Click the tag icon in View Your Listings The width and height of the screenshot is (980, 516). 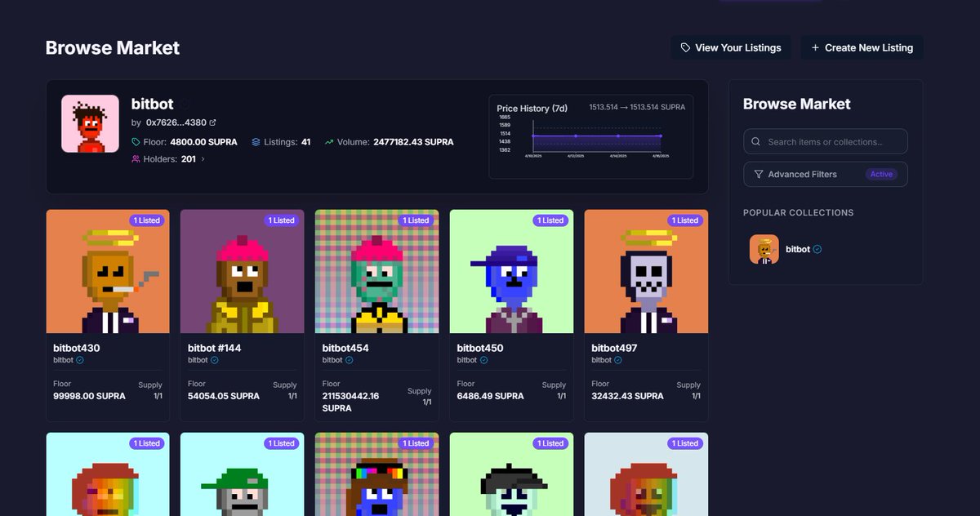[685, 47]
